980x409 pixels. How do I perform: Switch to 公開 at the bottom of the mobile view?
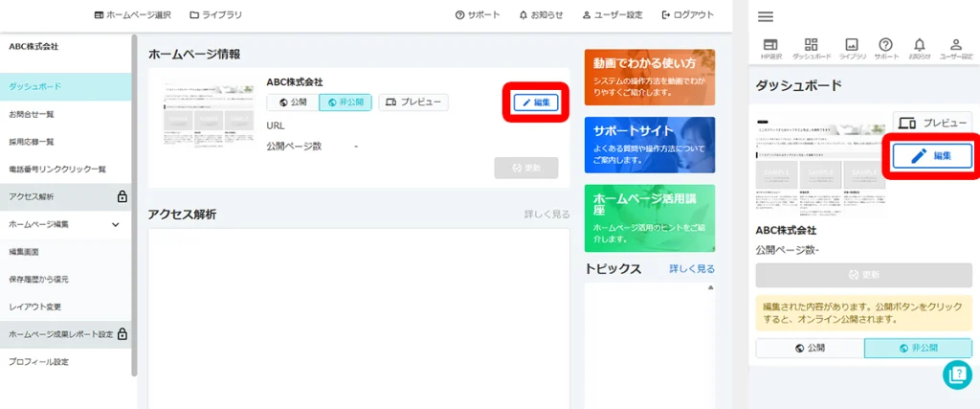(x=810, y=349)
